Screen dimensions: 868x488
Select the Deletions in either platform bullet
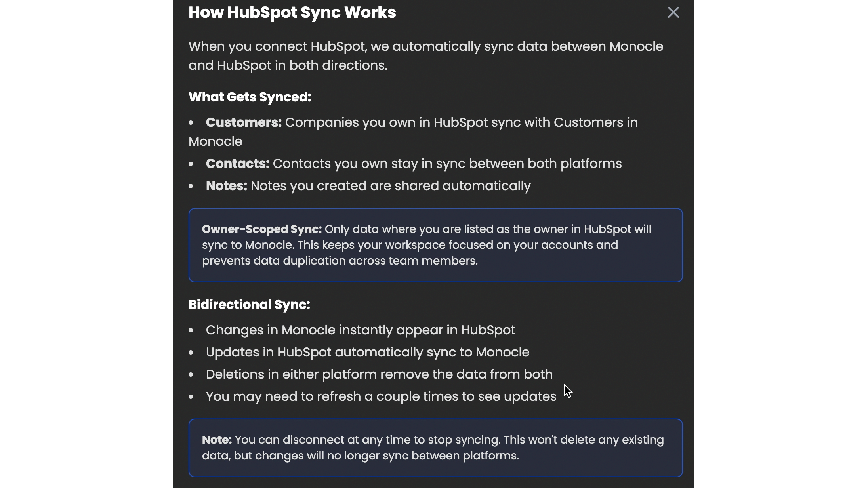pyautogui.click(x=379, y=374)
